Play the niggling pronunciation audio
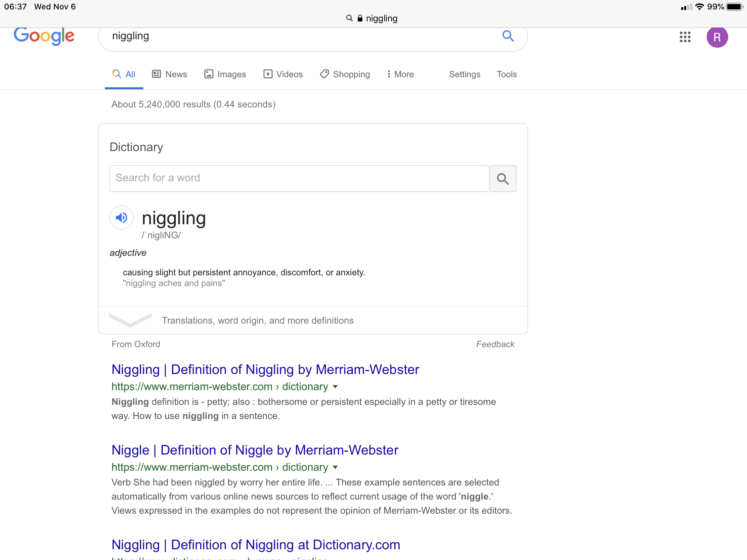The height and width of the screenshot is (560, 747). [122, 218]
